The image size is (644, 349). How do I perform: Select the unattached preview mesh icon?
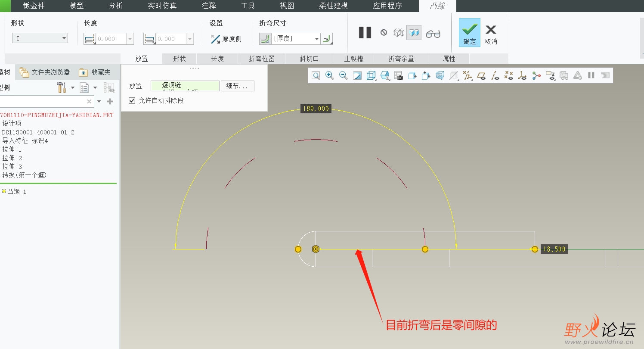coord(399,32)
